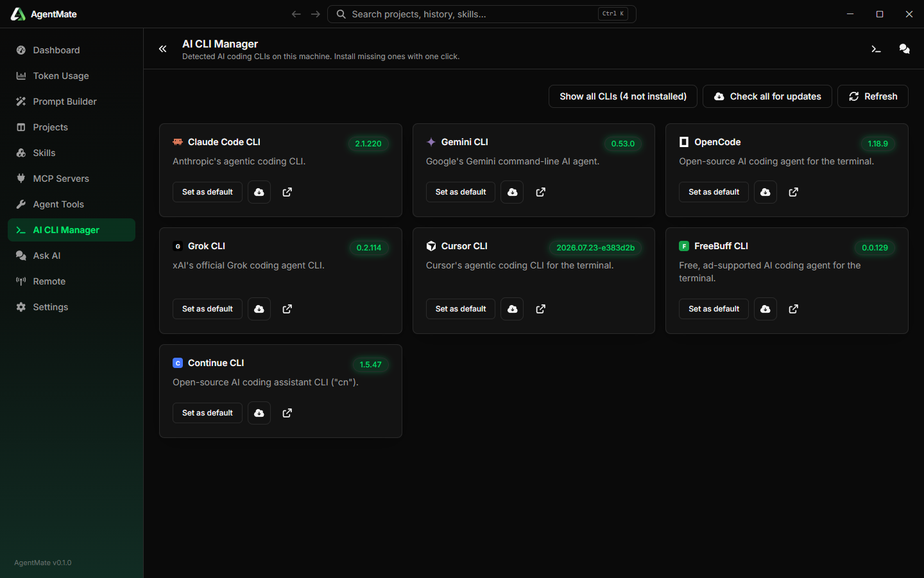Click Cursor CLI version 2026.07.23-e383d2b
Image resolution: width=924 pixels, height=578 pixels.
pos(595,248)
